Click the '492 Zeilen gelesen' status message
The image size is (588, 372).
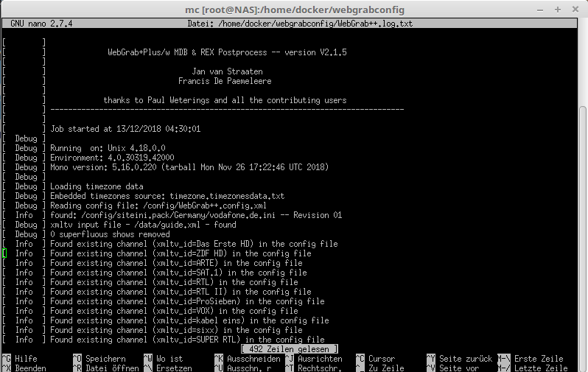pos(289,349)
